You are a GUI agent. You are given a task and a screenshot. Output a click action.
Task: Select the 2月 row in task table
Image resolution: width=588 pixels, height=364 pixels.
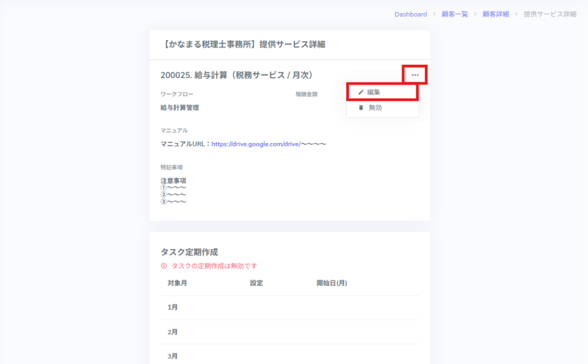click(x=173, y=332)
